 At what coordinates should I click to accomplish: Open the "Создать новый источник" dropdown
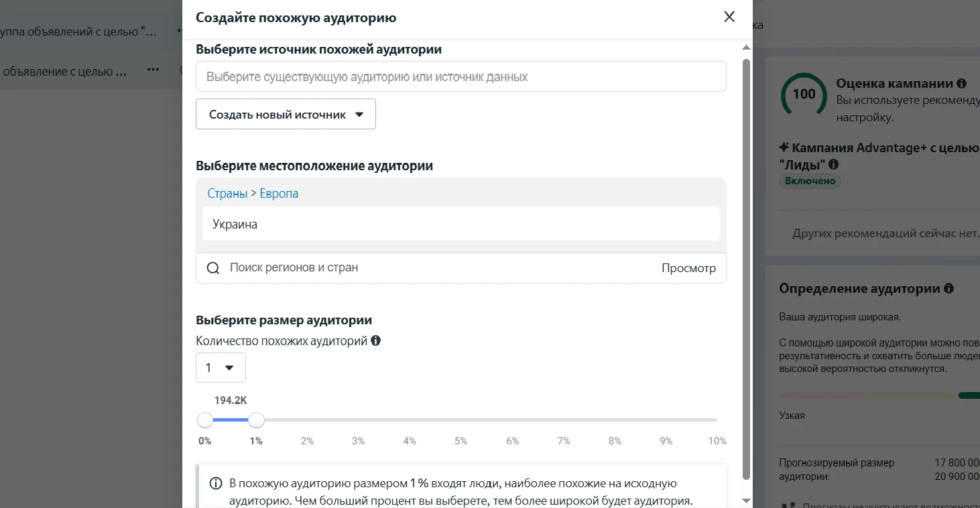(286, 114)
